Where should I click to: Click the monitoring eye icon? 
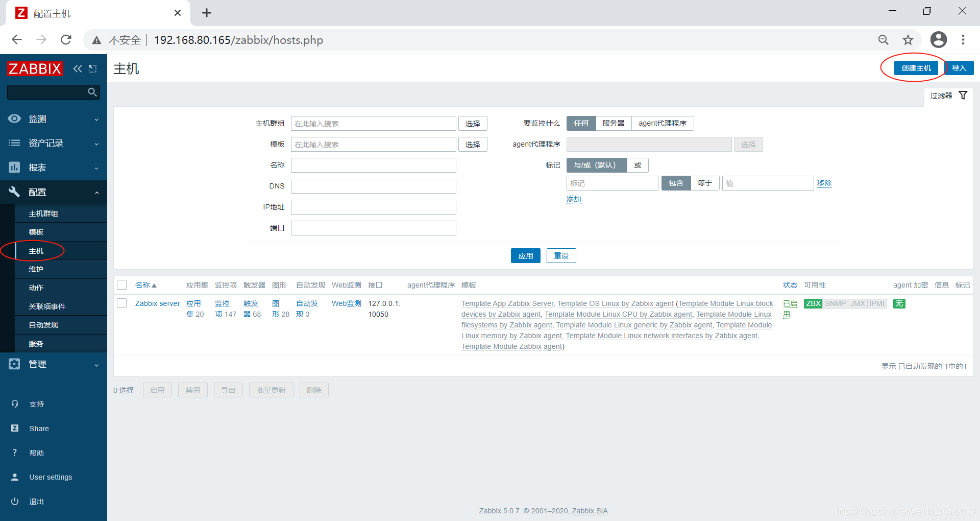(x=14, y=119)
